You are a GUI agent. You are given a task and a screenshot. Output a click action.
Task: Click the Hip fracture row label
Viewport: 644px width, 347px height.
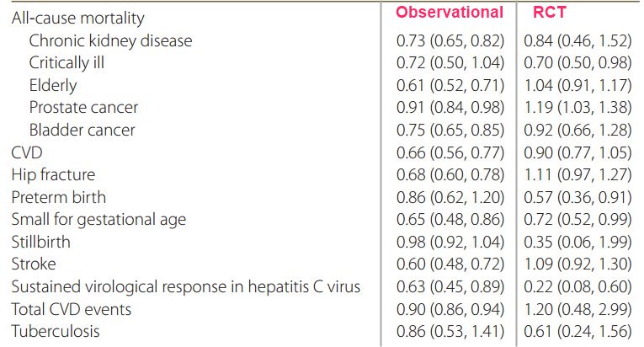[53, 174]
